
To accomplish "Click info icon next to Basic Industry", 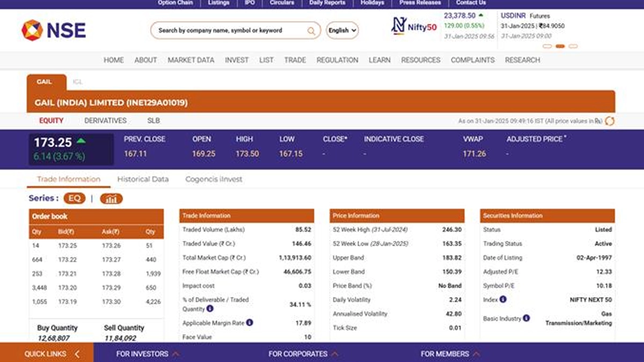I will coord(526,318).
